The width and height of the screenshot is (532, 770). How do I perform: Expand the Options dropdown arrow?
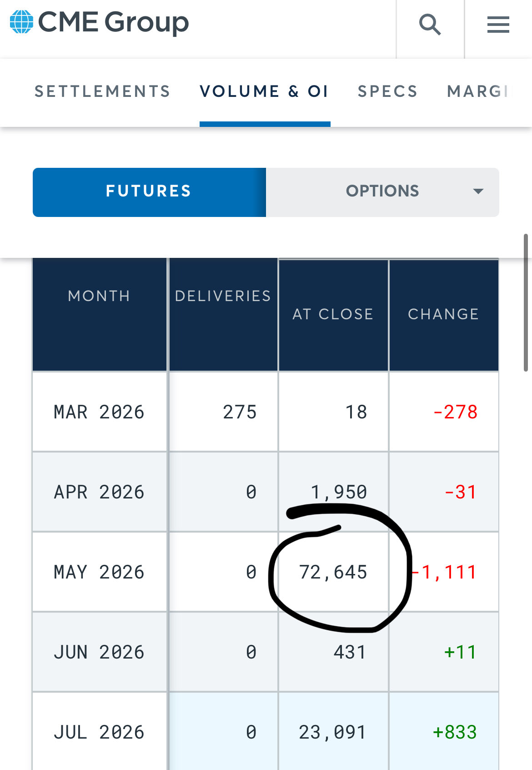pos(478,191)
